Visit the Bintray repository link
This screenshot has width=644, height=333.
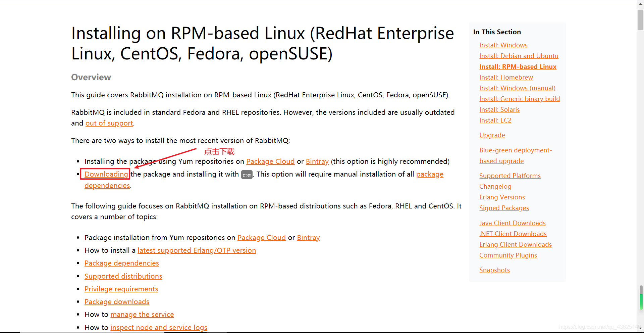pos(317,161)
